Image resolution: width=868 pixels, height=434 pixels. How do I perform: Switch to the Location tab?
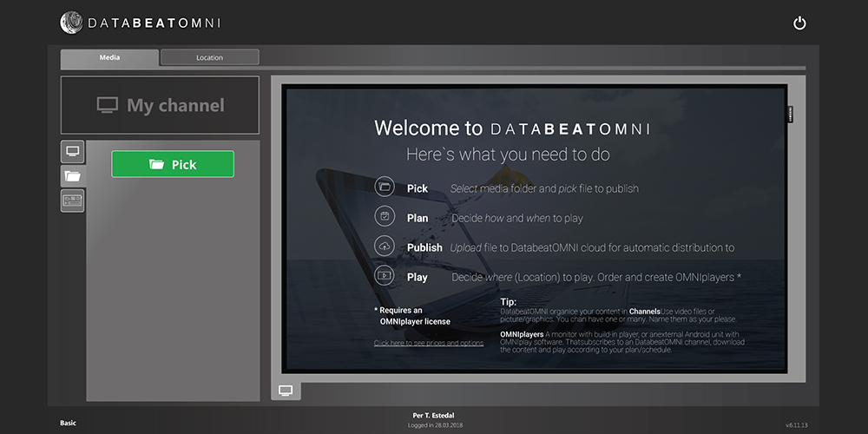pyautogui.click(x=209, y=57)
